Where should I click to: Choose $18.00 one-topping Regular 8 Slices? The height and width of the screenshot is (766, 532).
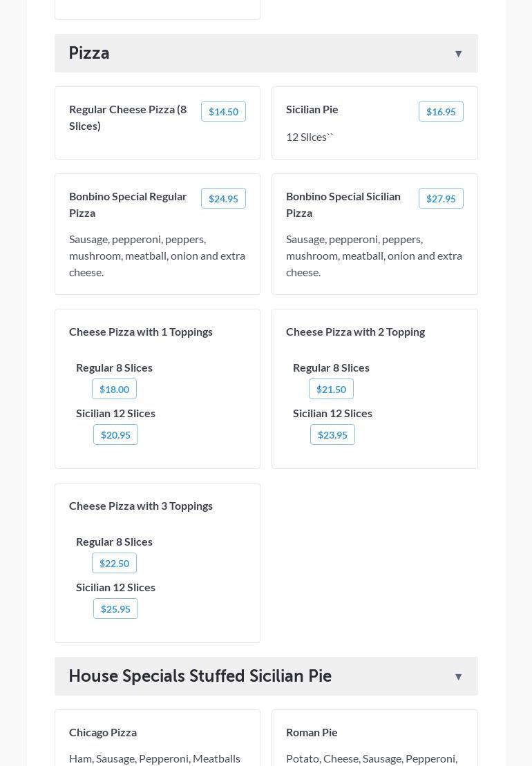pos(114,389)
